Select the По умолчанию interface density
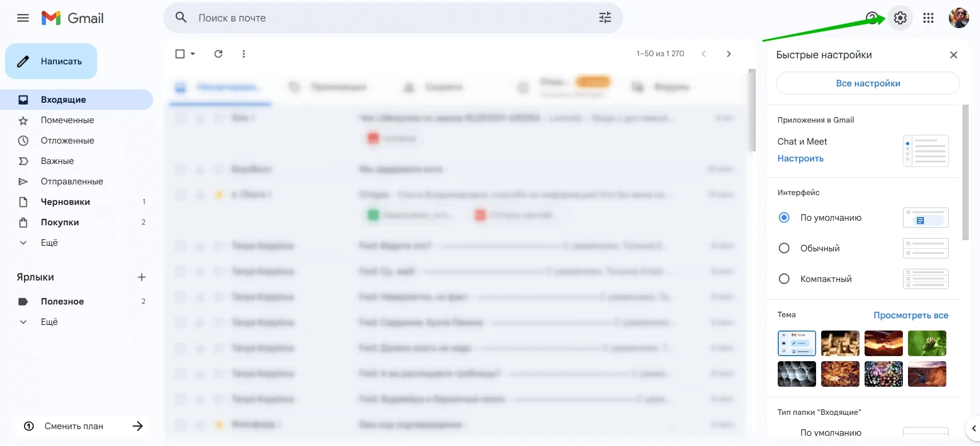 (x=784, y=218)
